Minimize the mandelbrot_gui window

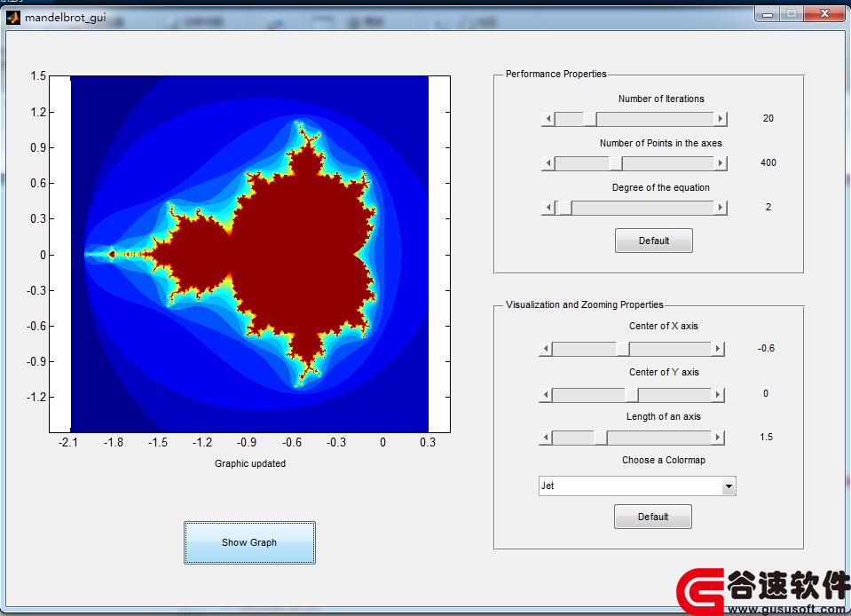768,13
